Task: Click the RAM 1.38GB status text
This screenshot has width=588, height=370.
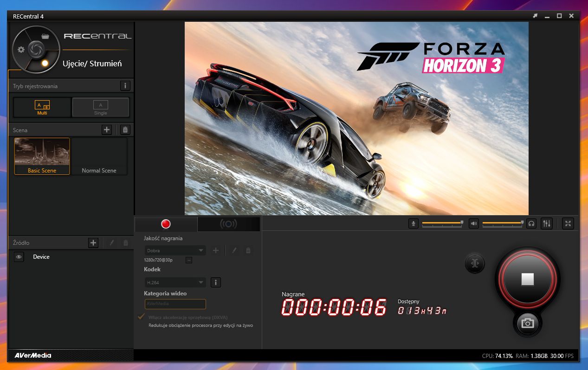Action: (x=531, y=356)
